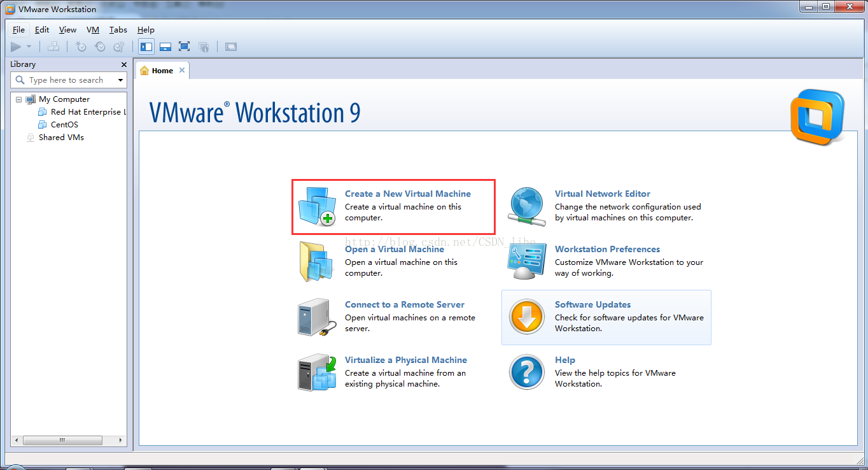Open the File menu

coord(18,30)
